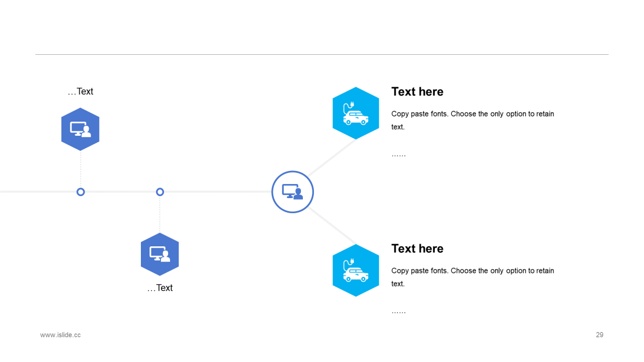Screen dimensions: 644x362
Task: Select the "…Text" label above the left hexagon
Action: pos(80,92)
